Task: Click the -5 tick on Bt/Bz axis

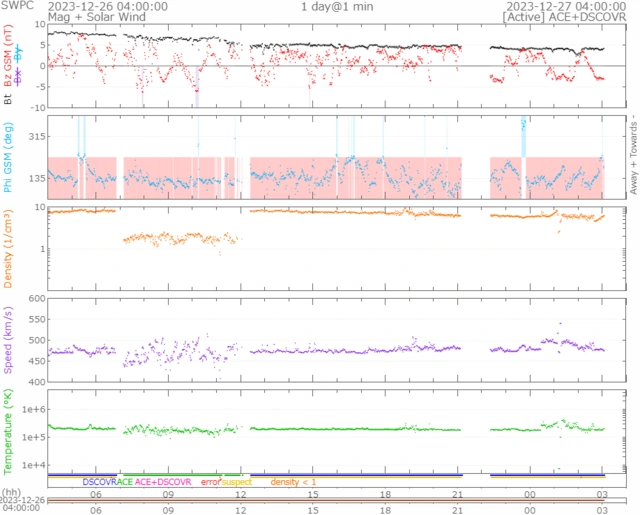Action: tap(40, 87)
